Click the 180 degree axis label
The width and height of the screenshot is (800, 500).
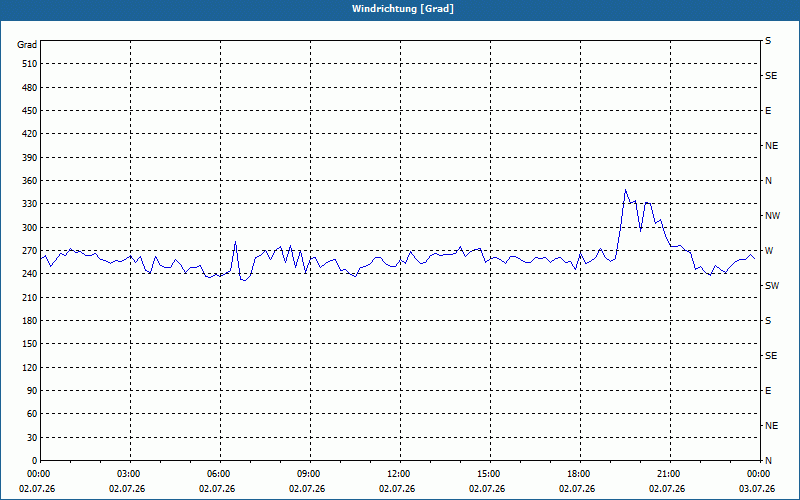[29, 320]
